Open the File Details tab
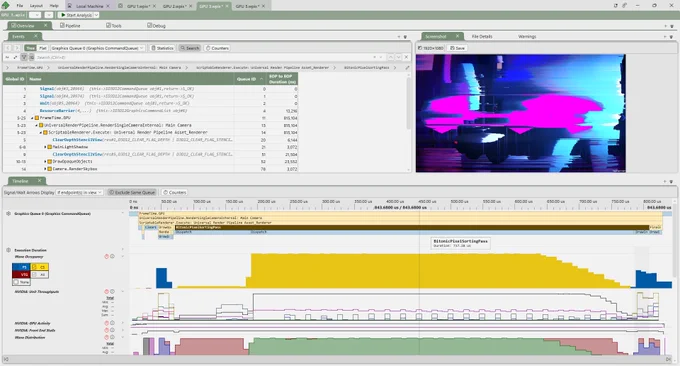680x366 pixels. coord(482,36)
